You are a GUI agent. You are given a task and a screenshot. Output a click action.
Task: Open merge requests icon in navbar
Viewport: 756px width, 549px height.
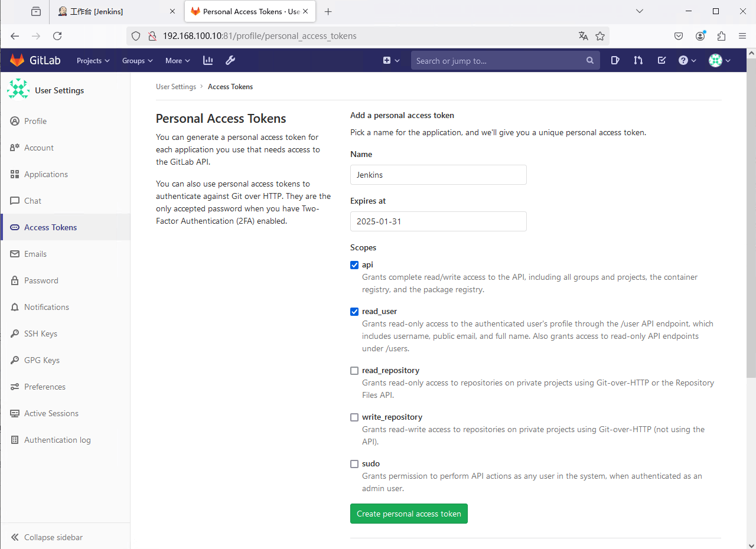(638, 60)
